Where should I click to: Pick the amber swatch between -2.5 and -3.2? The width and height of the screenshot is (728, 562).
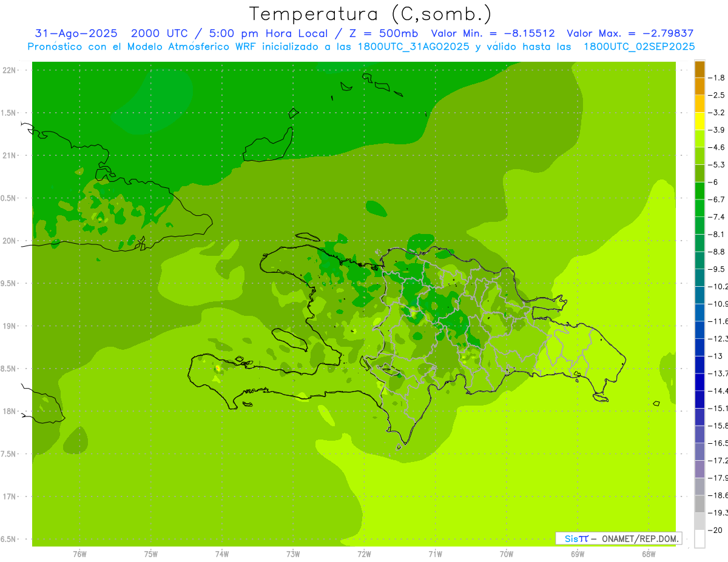coord(699,104)
